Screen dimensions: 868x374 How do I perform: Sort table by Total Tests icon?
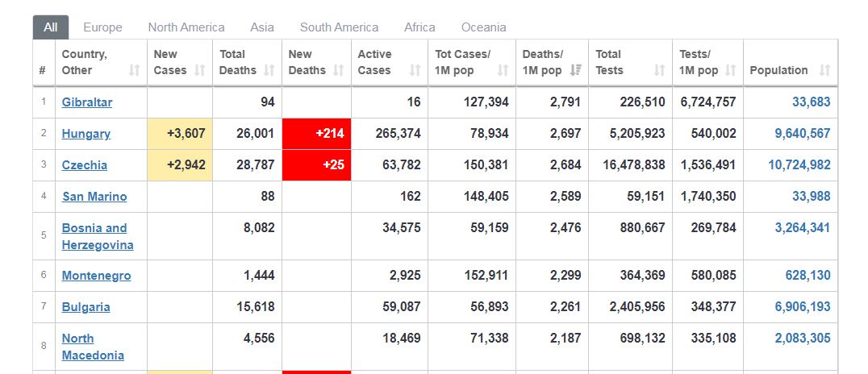coord(659,70)
